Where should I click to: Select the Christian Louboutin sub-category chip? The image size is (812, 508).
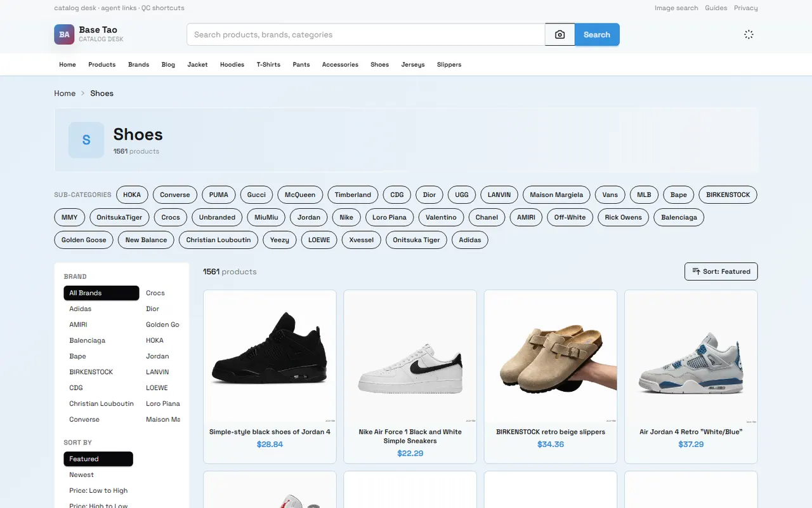(x=219, y=240)
